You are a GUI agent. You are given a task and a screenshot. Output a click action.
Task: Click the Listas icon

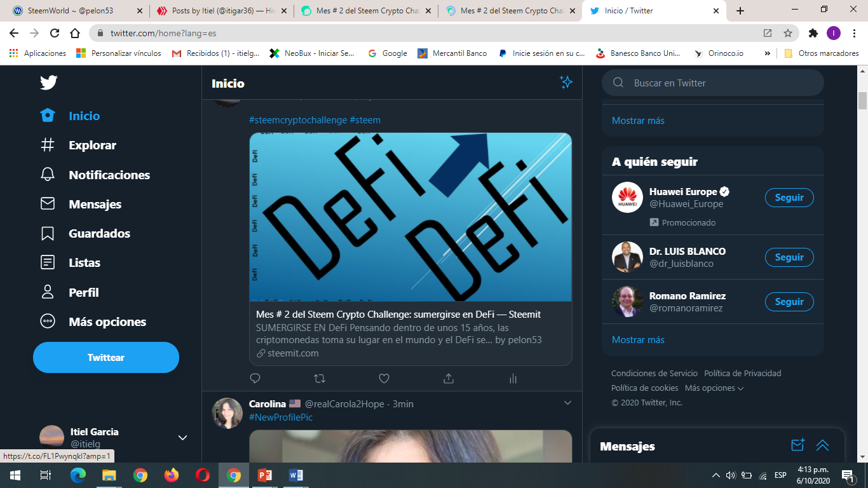(48, 262)
